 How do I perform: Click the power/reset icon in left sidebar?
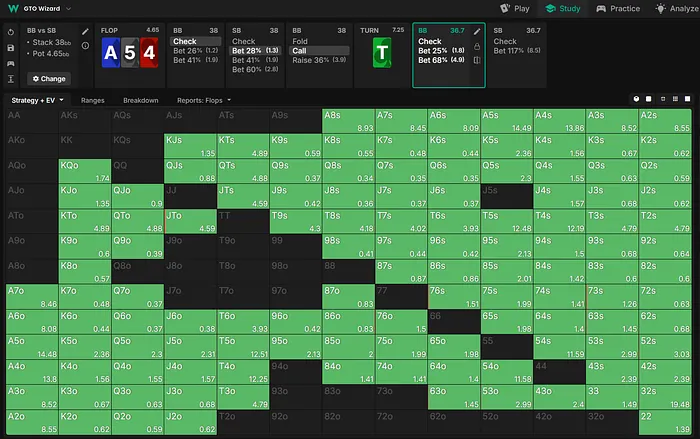click(x=10, y=31)
